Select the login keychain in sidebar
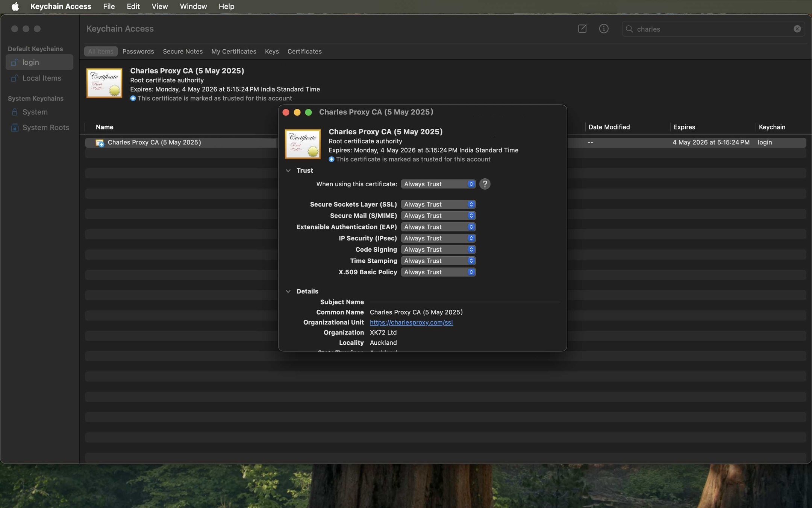The width and height of the screenshot is (812, 508). coord(39,62)
